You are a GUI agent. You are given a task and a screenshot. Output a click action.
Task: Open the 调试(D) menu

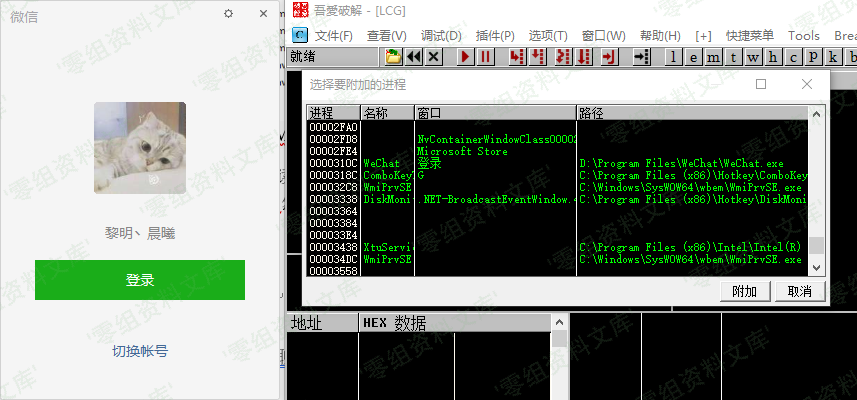(x=441, y=35)
